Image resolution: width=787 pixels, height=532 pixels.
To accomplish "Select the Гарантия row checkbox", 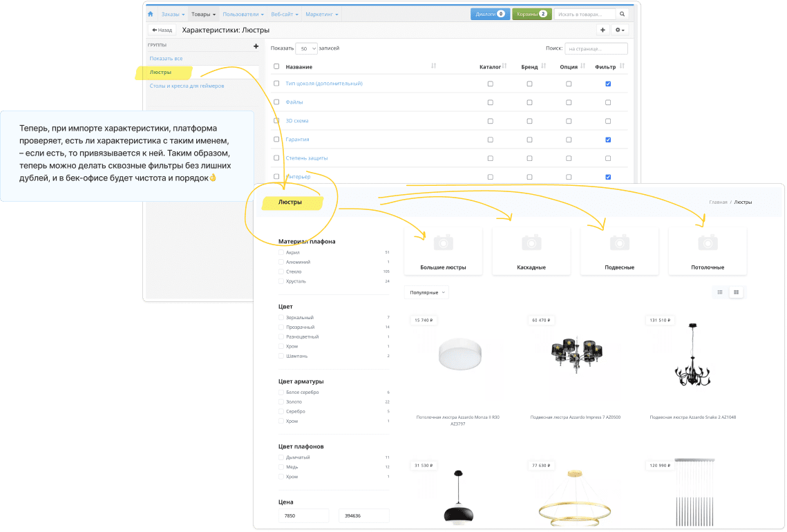I will point(276,139).
